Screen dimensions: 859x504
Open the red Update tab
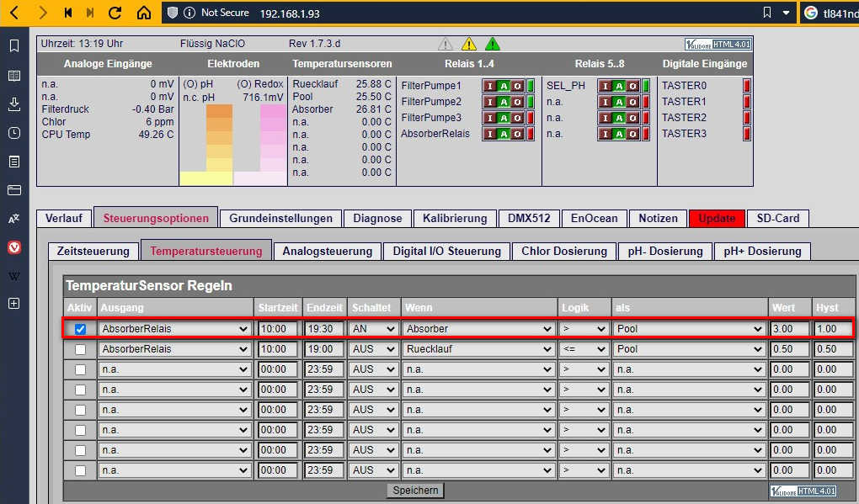point(718,218)
